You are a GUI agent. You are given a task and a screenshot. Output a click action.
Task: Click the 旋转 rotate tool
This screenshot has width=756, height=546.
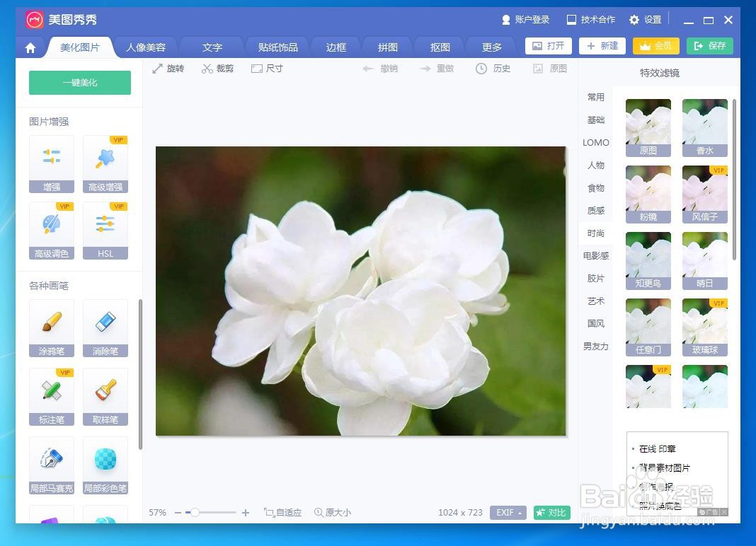(x=168, y=68)
